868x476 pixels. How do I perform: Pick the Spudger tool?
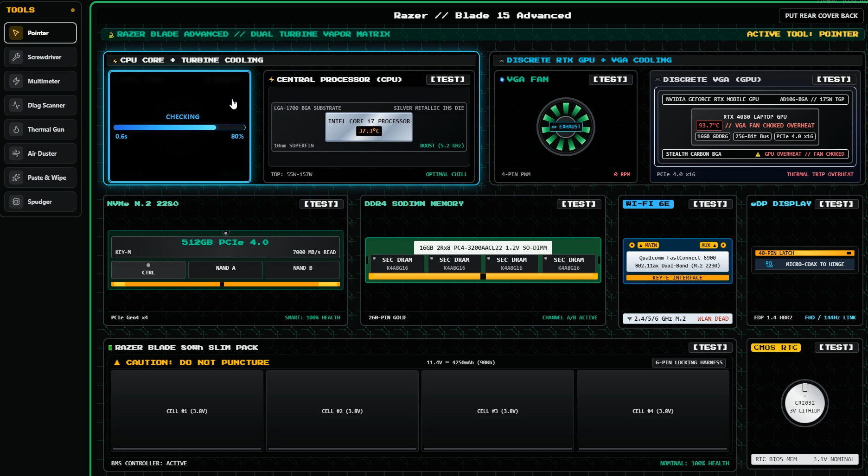coord(40,202)
